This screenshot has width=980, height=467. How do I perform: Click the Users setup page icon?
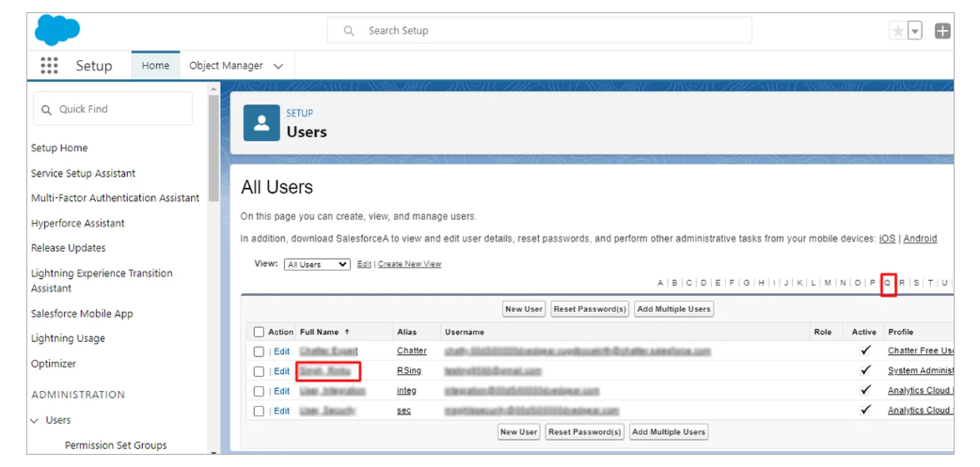[261, 122]
